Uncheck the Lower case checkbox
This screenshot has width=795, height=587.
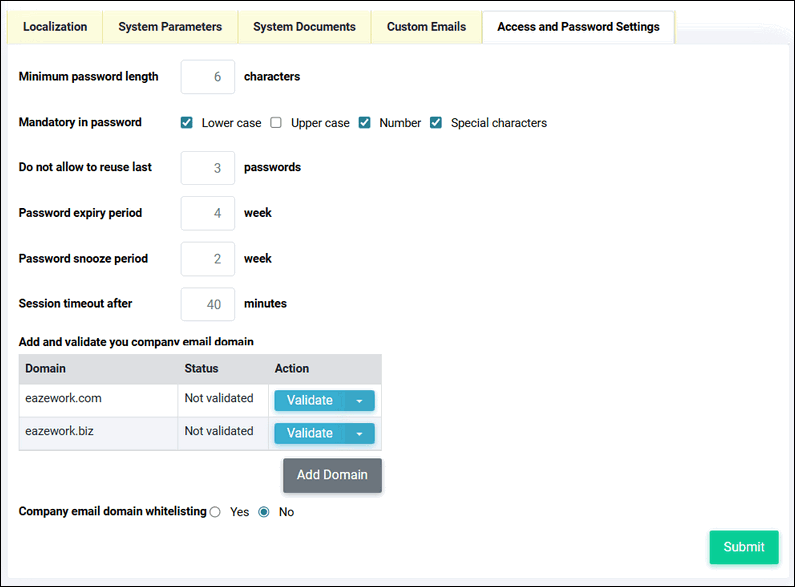point(187,123)
